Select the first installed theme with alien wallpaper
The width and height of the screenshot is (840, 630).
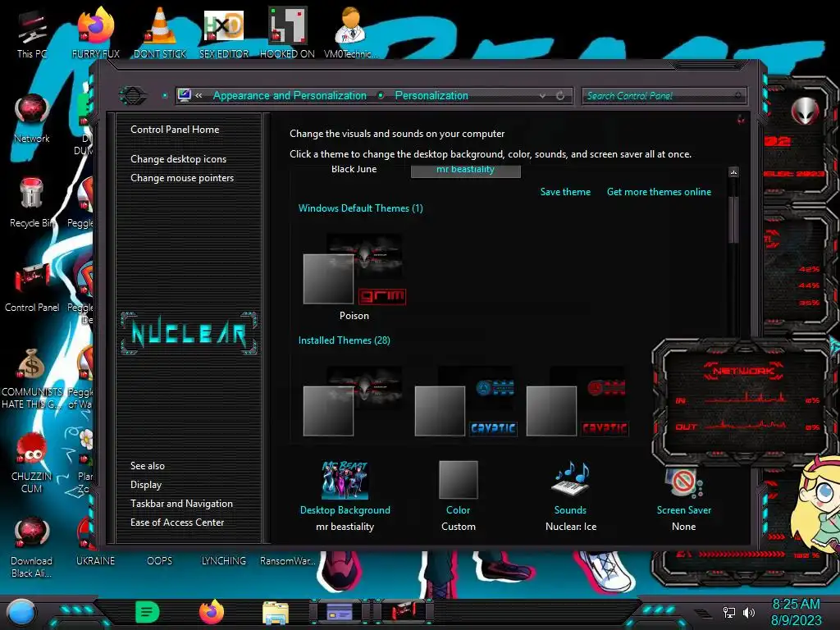(x=354, y=400)
